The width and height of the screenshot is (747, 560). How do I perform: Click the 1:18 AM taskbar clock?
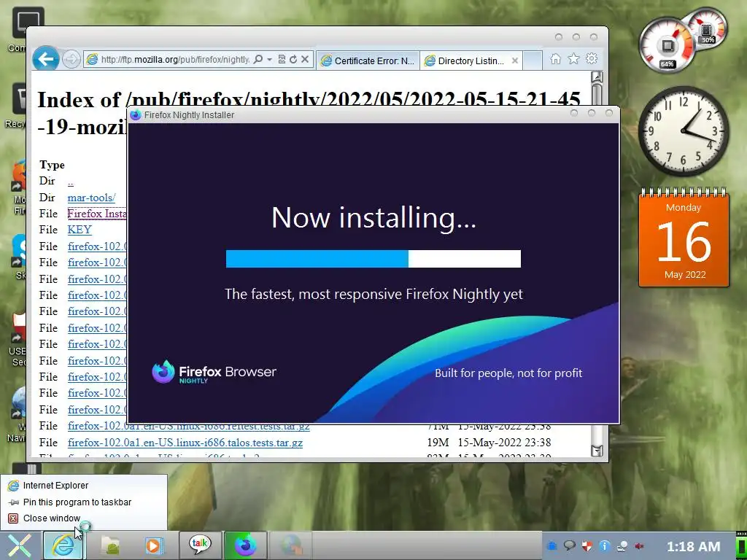pos(693,546)
